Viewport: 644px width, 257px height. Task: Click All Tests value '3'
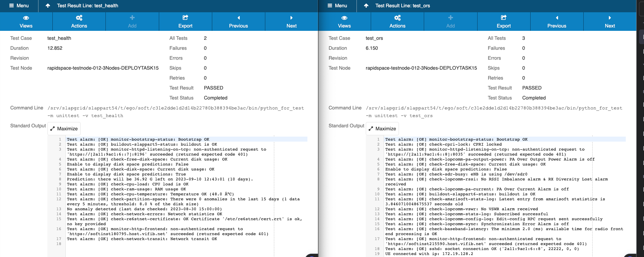pos(524,38)
